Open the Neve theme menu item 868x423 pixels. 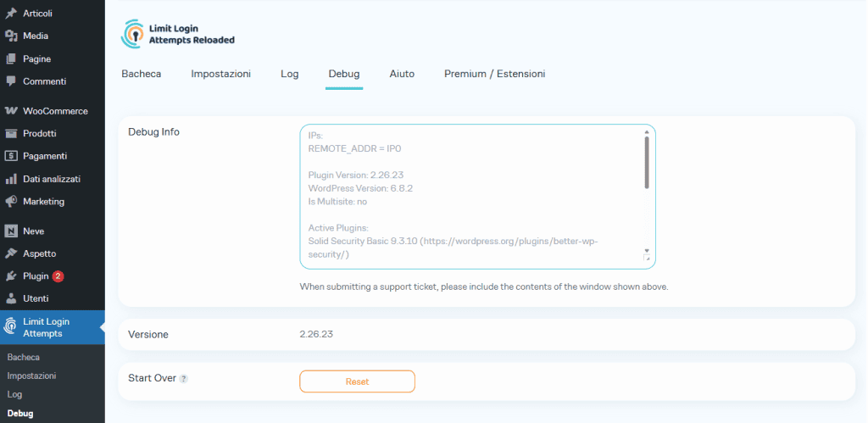coord(33,231)
